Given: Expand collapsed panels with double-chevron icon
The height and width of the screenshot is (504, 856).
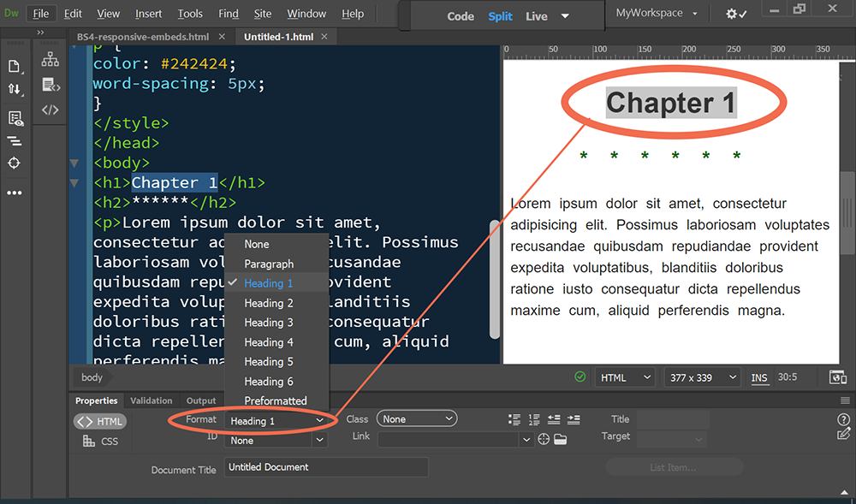Looking at the screenshot, I should tap(40, 33).
